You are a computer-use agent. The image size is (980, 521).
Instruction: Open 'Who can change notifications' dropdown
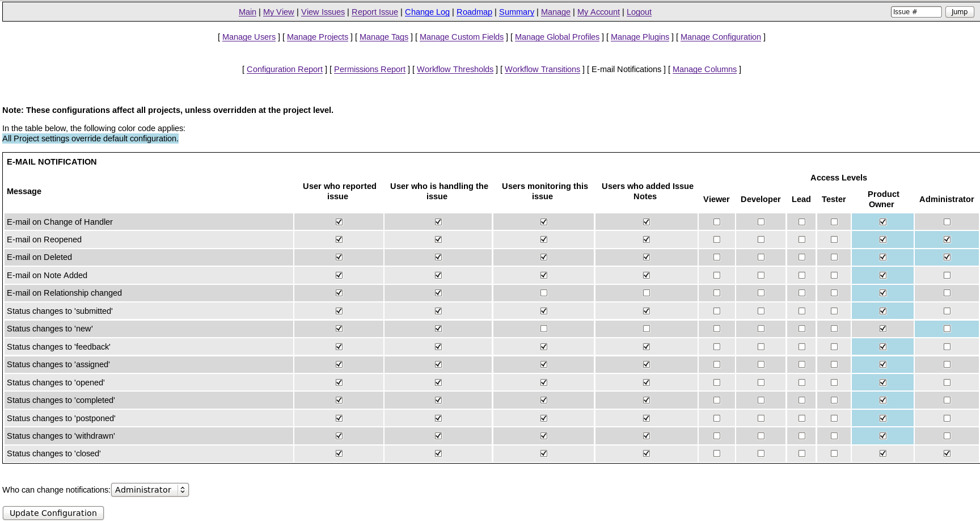(x=150, y=490)
